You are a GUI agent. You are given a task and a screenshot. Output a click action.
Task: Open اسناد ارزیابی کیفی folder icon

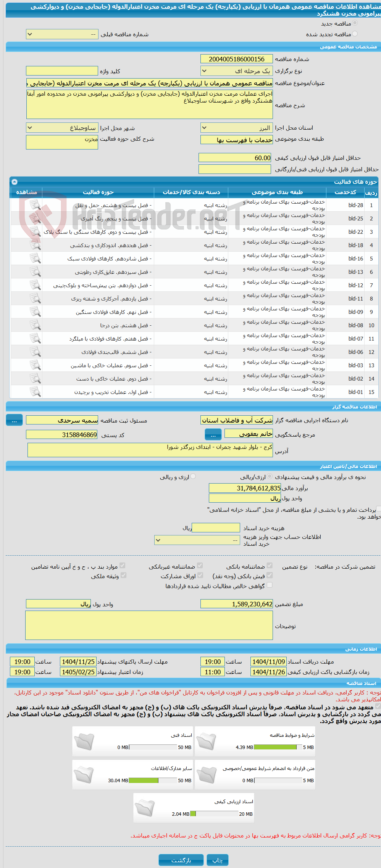[145, 808]
